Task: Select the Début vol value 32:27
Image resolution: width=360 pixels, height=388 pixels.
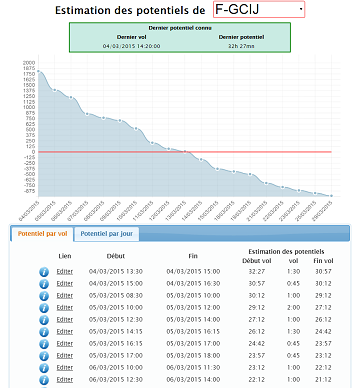Action: pos(257,272)
